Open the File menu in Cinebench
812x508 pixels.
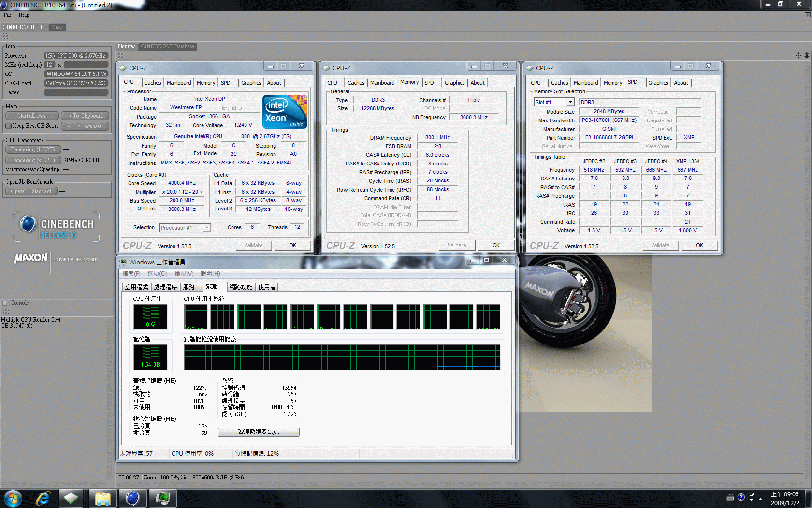8,15
